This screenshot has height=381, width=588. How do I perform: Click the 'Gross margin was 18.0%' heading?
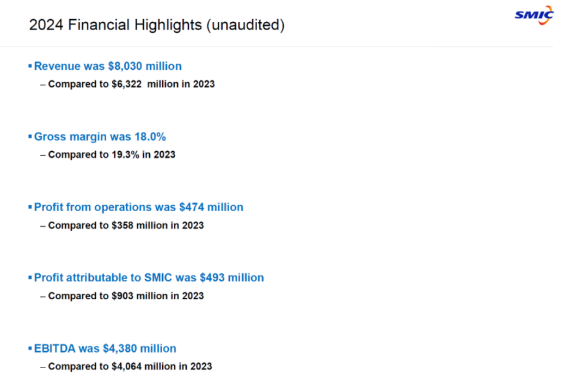coord(100,137)
